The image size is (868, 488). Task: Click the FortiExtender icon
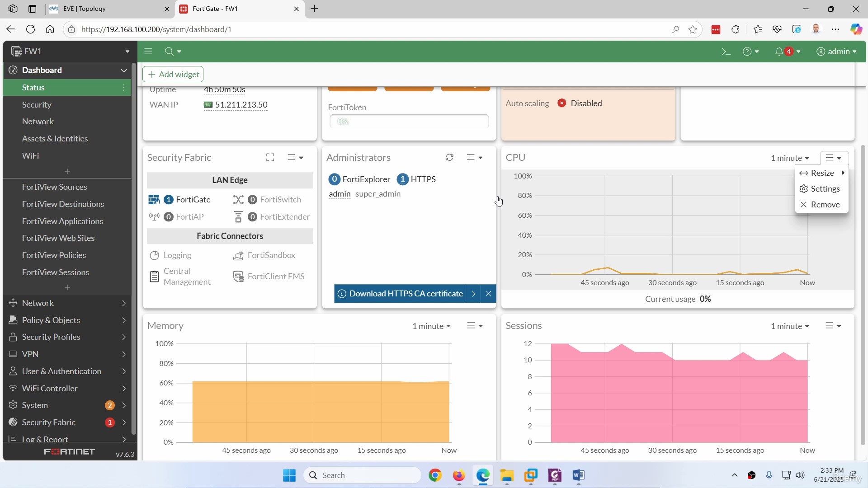(238, 217)
